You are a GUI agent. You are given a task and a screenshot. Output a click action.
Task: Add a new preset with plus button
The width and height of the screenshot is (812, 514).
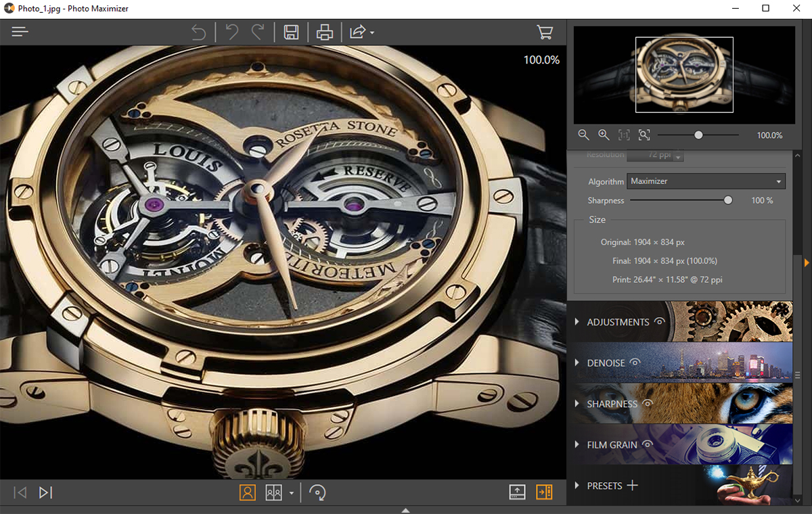point(632,485)
